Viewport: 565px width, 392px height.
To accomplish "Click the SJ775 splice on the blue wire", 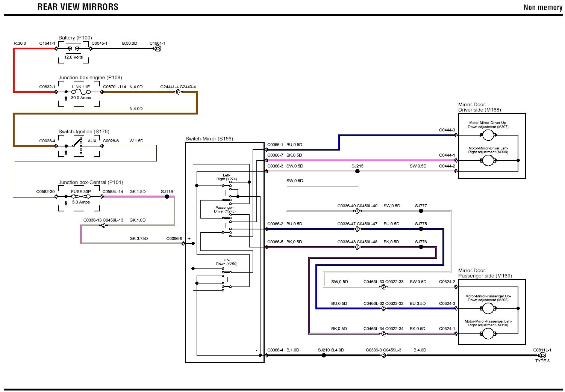I will [x=421, y=229].
